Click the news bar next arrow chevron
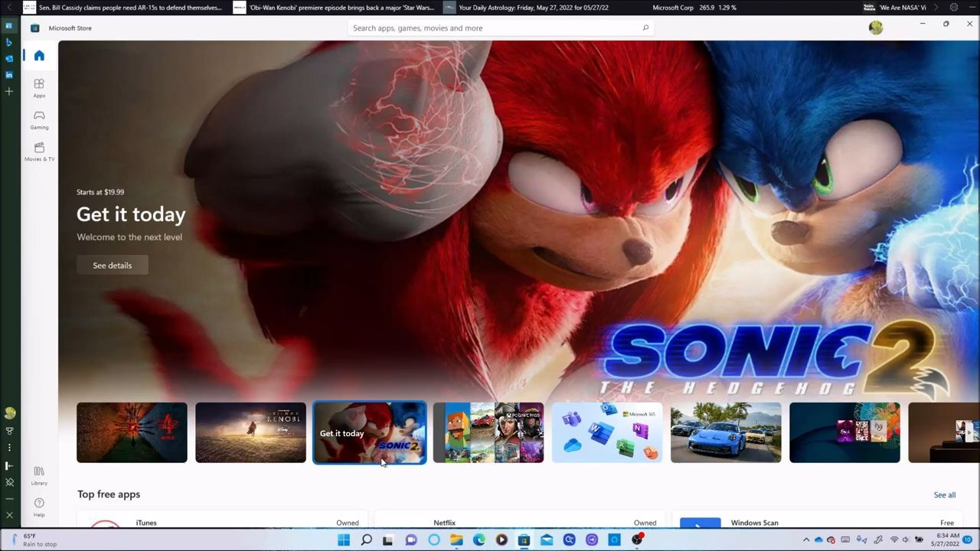 point(936,8)
